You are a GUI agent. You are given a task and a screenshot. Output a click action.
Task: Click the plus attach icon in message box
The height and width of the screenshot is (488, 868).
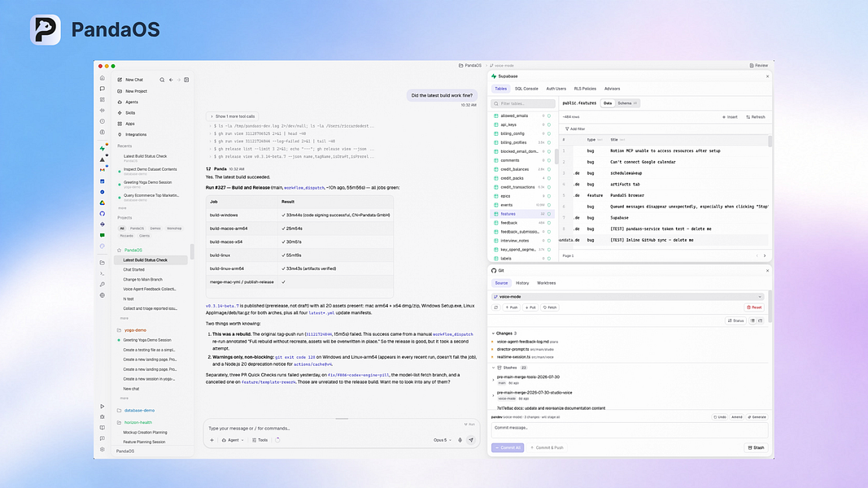click(212, 440)
